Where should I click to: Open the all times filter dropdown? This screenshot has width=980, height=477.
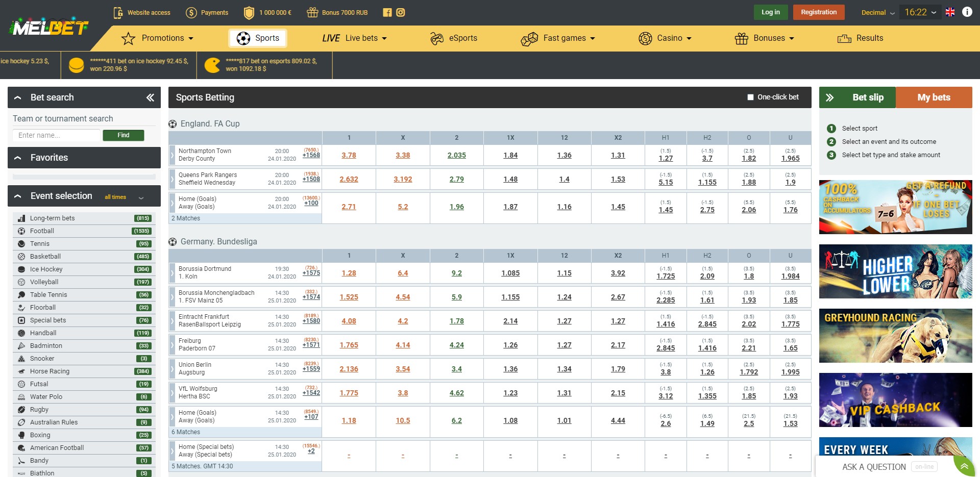[x=124, y=197]
